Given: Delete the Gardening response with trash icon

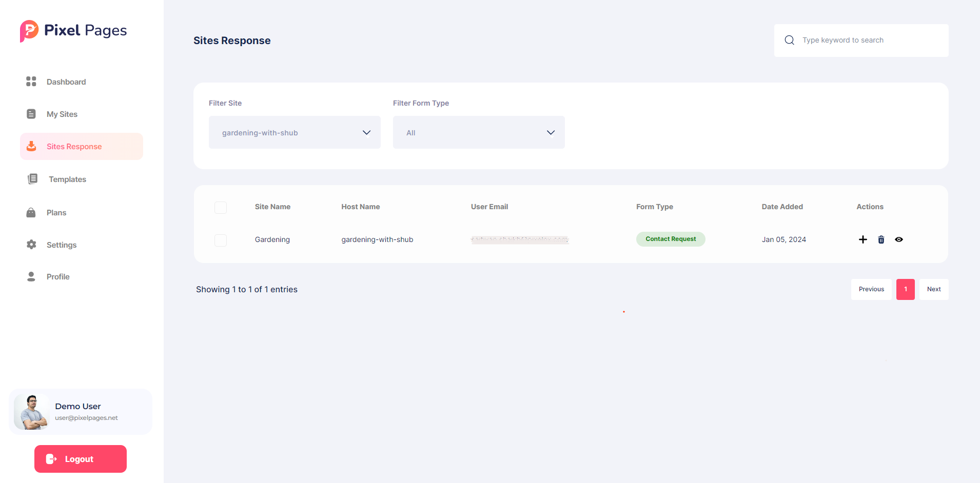Looking at the screenshot, I should click(881, 239).
